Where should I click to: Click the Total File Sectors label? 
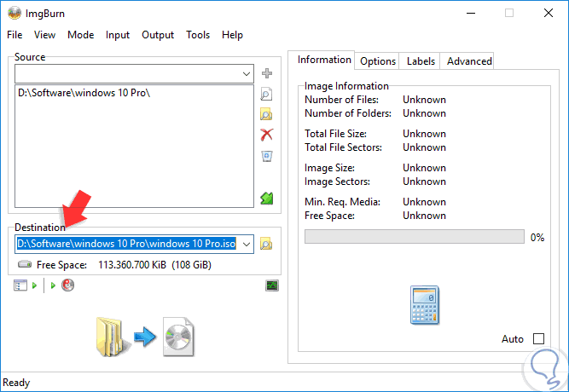click(x=343, y=147)
